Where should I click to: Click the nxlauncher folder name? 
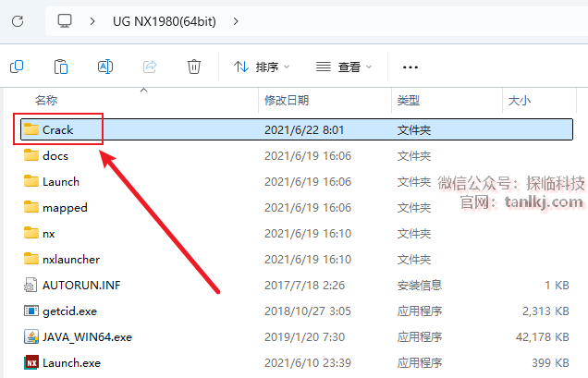pyautogui.click(x=71, y=259)
